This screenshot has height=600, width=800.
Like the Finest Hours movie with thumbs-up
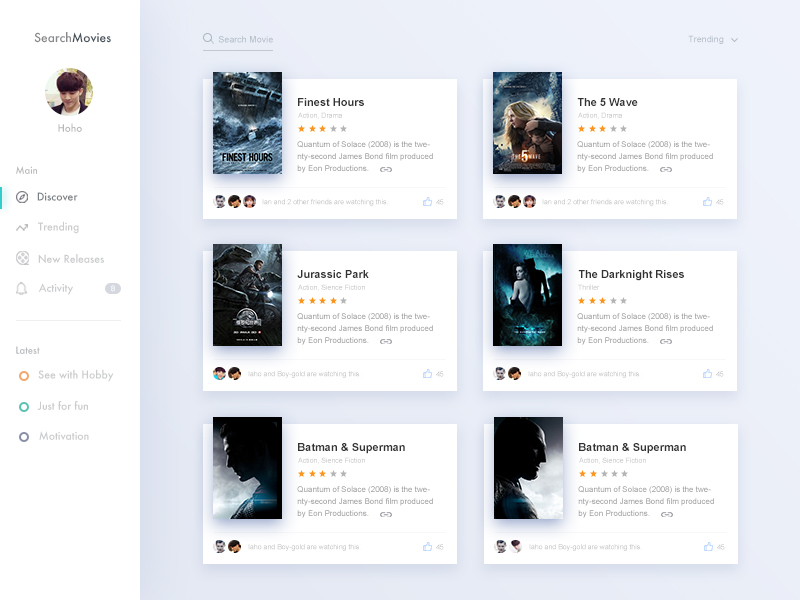(428, 202)
